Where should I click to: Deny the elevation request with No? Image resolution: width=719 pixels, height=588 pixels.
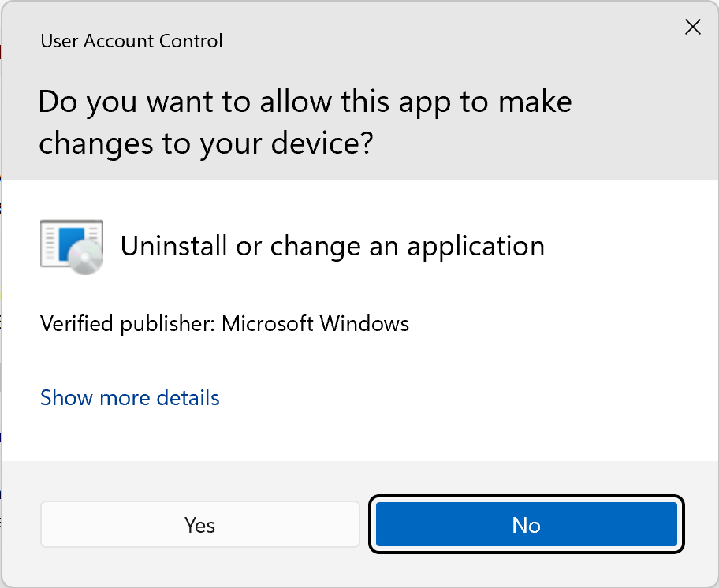coord(526,525)
